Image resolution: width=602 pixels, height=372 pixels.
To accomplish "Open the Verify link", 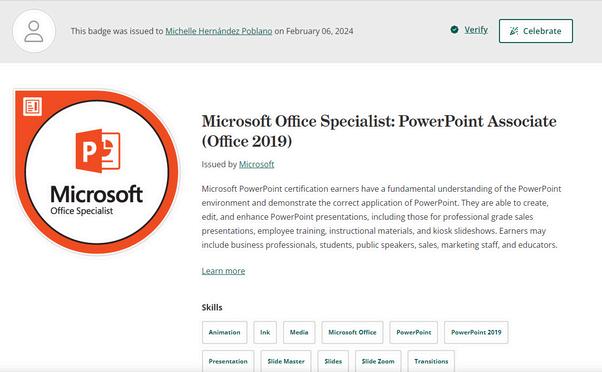I will 476,30.
